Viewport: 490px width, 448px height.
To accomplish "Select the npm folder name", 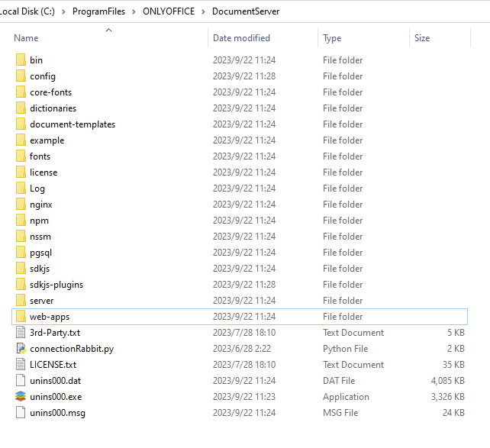I will 40,221.
